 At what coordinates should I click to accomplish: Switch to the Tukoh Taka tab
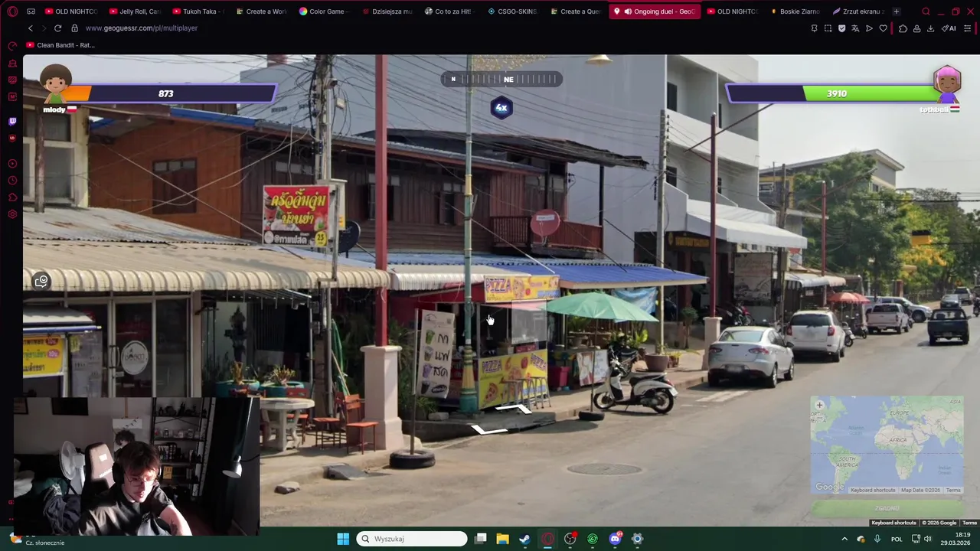pyautogui.click(x=198, y=11)
